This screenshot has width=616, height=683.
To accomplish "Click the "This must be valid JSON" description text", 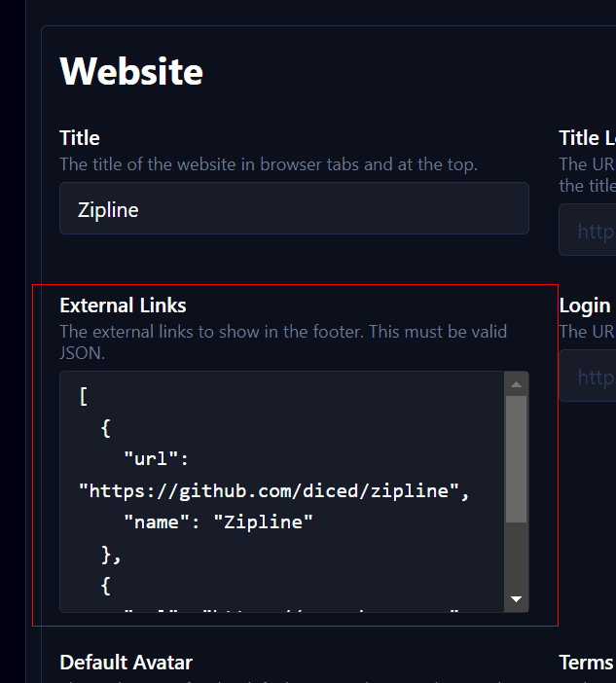I will pos(283,342).
